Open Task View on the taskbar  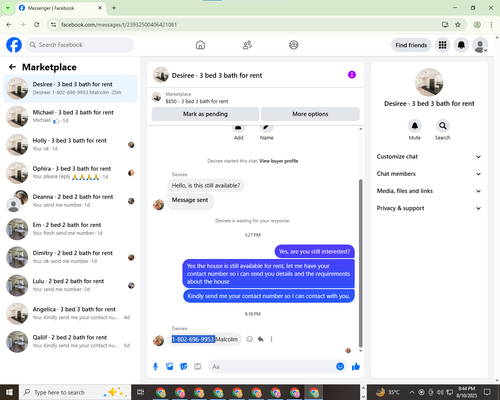coord(141,392)
